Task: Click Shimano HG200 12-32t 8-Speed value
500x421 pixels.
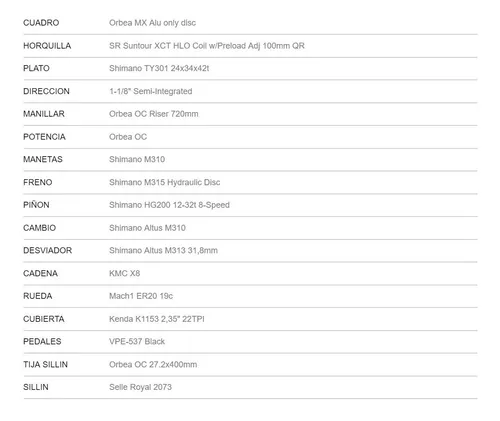Action: (x=169, y=205)
